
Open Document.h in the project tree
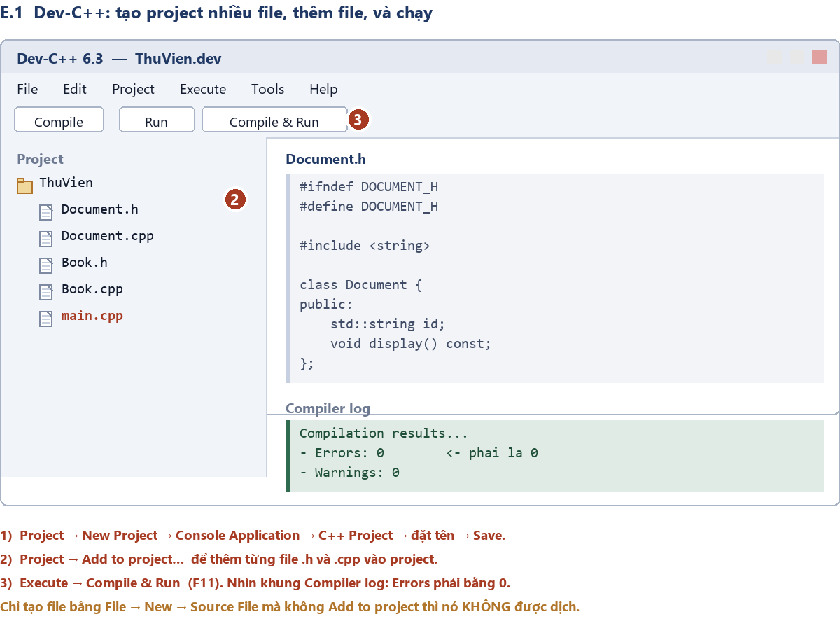pyautogui.click(x=100, y=209)
